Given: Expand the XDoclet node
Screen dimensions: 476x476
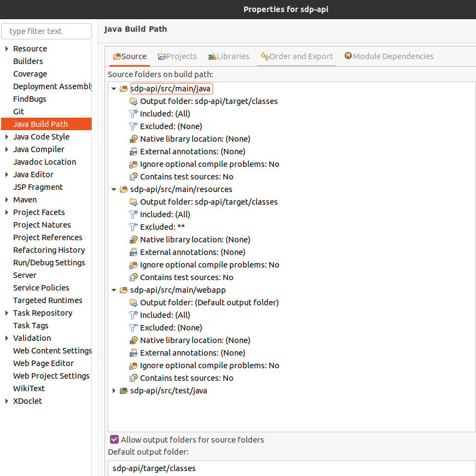Looking at the screenshot, I should [7, 401].
